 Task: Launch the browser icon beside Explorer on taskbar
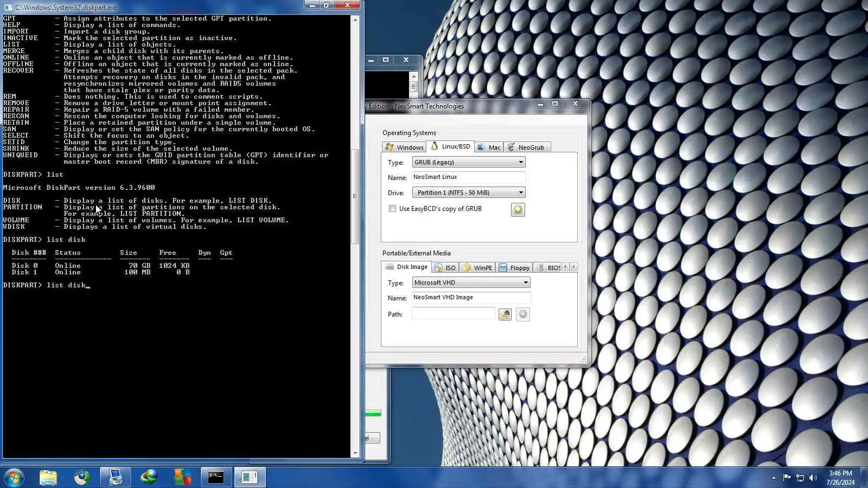coord(82,477)
